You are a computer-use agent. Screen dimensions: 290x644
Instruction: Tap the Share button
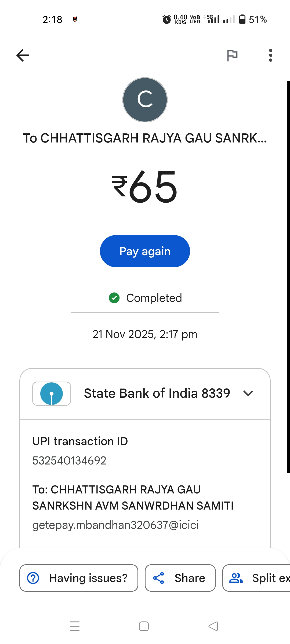180,578
